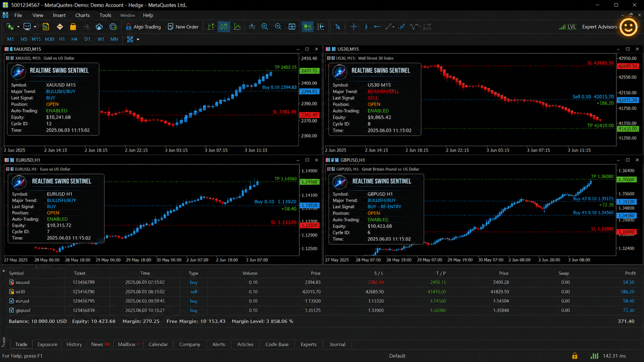Toggle Algo Trading on or off
The image size is (644, 362).
click(x=143, y=27)
